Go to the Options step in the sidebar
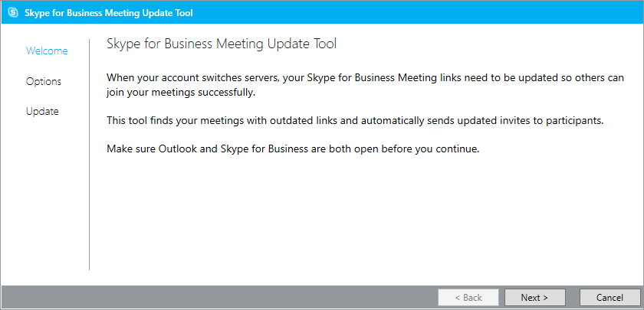 coord(44,81)
